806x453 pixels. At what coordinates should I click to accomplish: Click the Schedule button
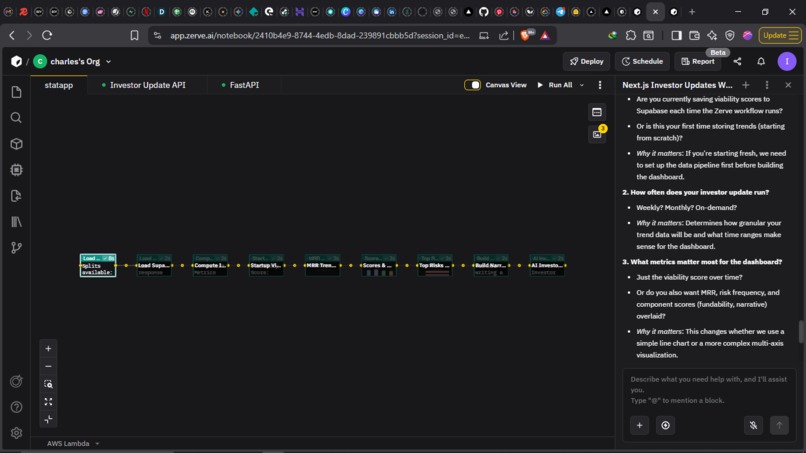click(x=643, y=61)
